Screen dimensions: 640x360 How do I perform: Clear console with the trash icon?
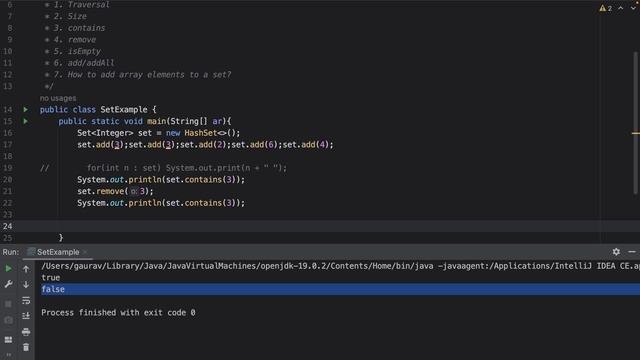coord(26,347)
